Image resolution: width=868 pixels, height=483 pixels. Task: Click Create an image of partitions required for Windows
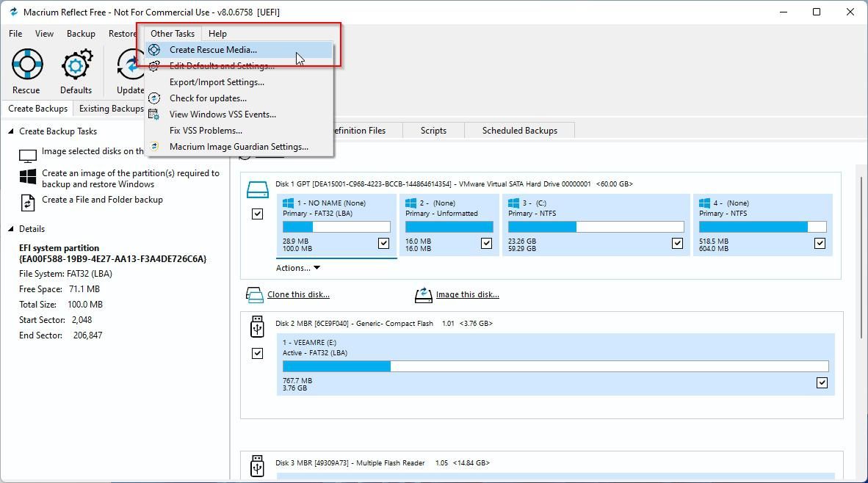point(131,178)
